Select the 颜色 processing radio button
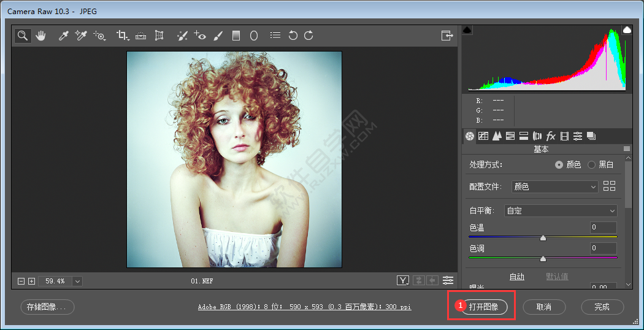 click(559, 165)
